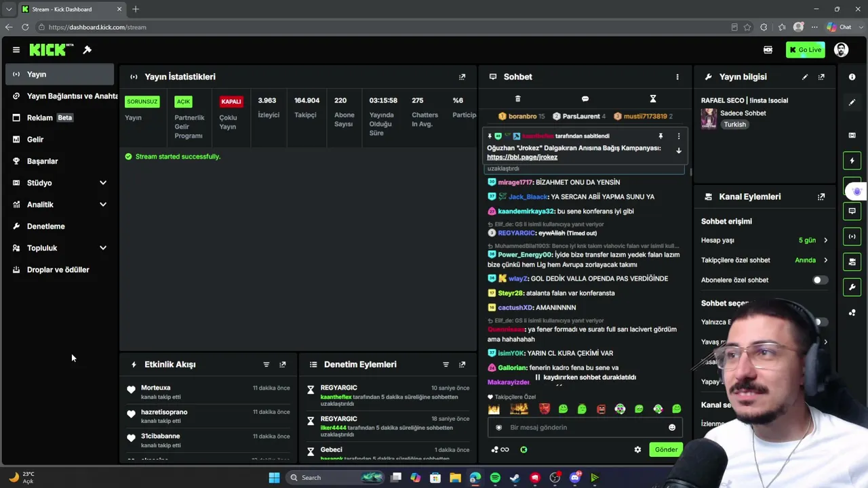This screenshot has height=488, width=868.
Task: Click the chat icon in right sidebar
Action: [x=852, y=211]
